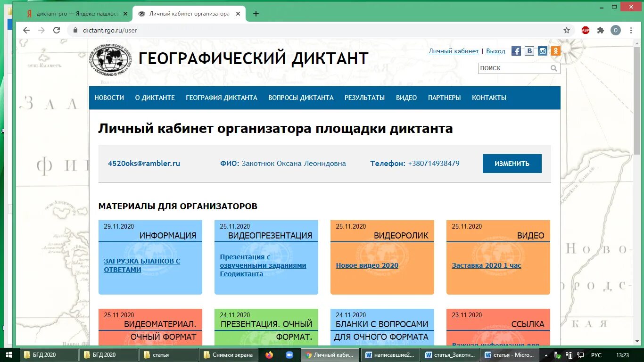
Task: Click the phone number +380714938479
Action: point(434,164)
